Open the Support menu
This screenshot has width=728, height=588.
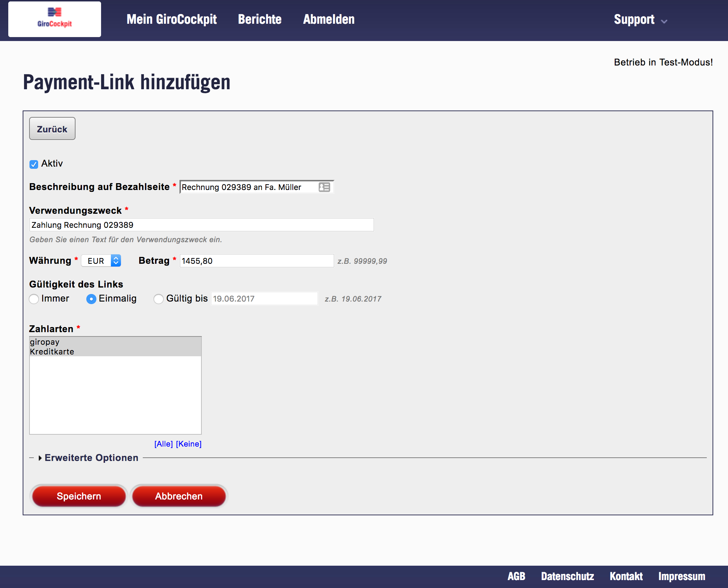point(634,19)
